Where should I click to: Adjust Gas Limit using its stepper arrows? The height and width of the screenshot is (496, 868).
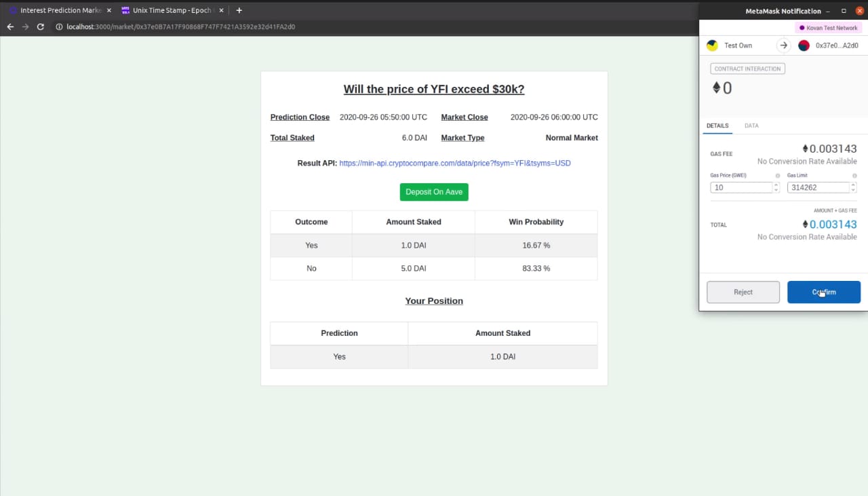coord(853,187)
